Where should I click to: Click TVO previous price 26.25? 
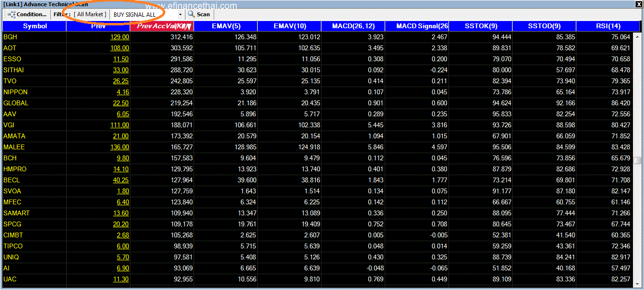click(x=121, y=81)
